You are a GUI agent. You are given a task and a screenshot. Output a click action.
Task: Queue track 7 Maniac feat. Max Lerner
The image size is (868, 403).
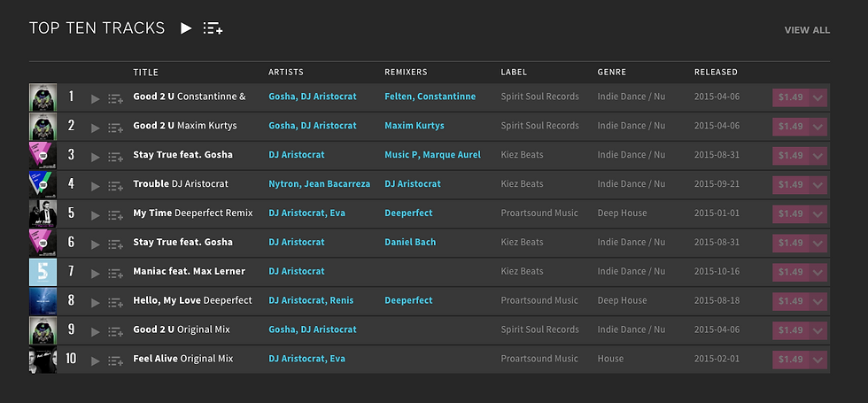[115, 274]
